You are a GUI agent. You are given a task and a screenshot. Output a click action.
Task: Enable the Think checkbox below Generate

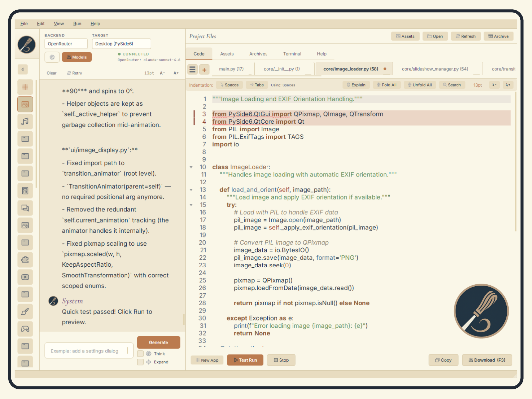[140, 353]
